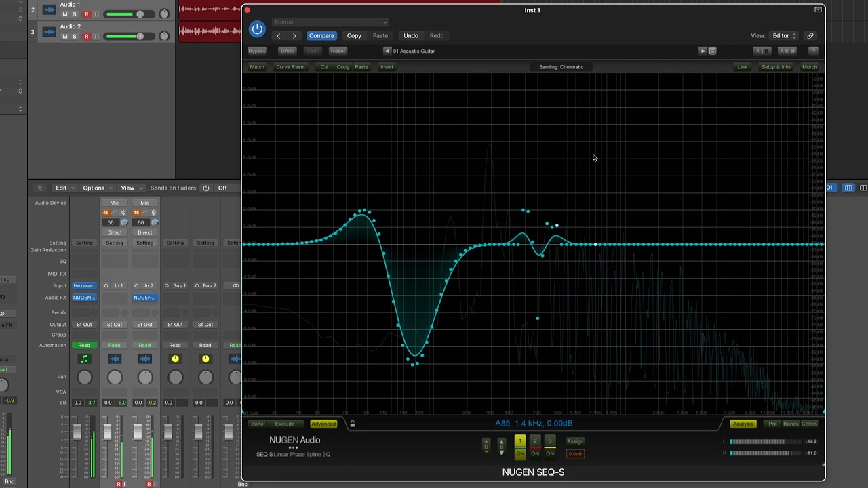868x488 pixels.
Task: Mute the Audio 1 track
Action: coord(65,14)
